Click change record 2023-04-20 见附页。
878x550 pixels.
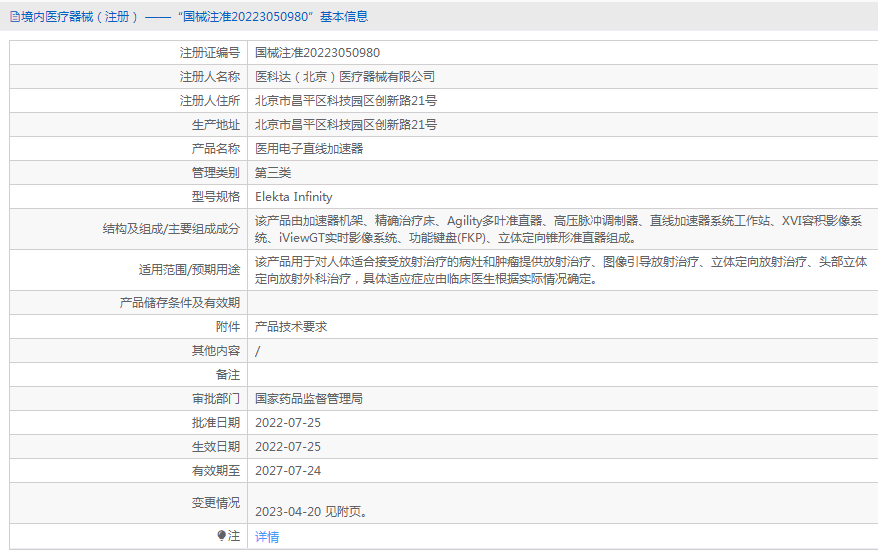311,512
